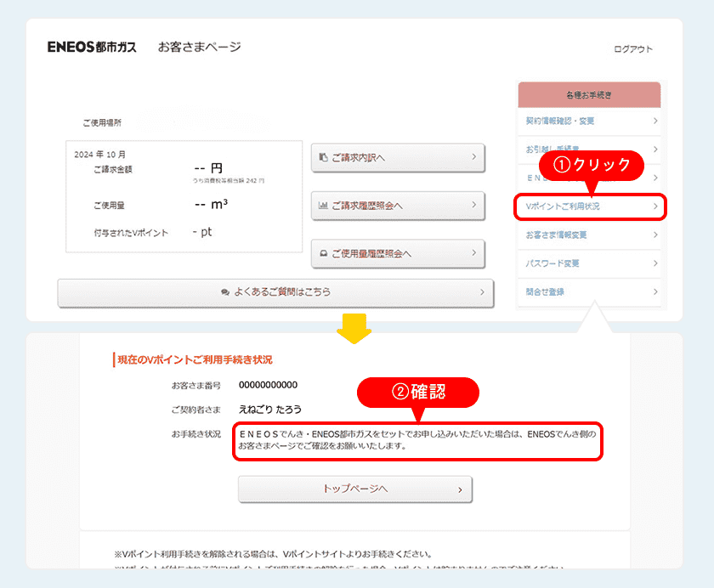This screenshot has width=714, height=588.
Task: Click the お客さまページ heading
Action: click(200, 47)
